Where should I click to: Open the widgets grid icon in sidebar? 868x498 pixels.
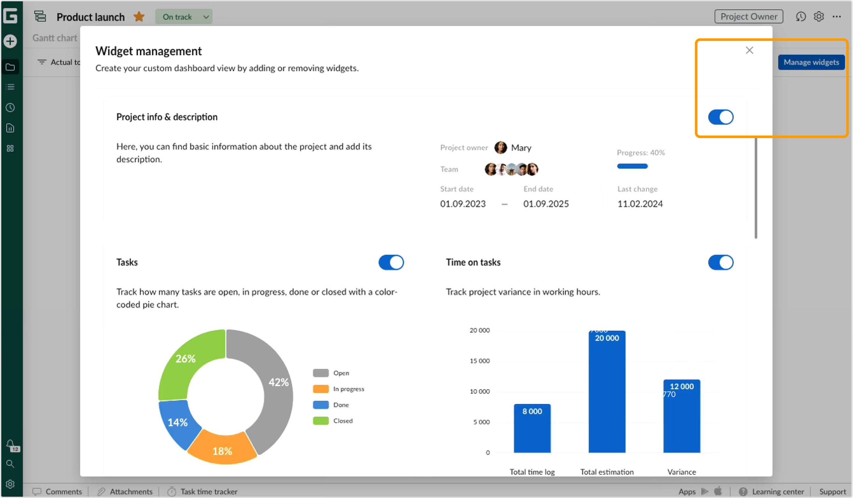click(x=10, y=148)
